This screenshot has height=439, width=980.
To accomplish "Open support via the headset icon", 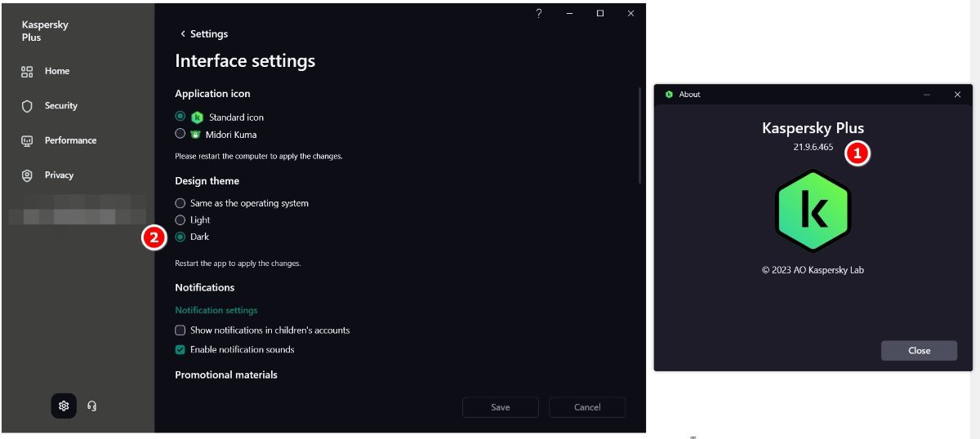I will pyautogui.click(x=91, y=406).
